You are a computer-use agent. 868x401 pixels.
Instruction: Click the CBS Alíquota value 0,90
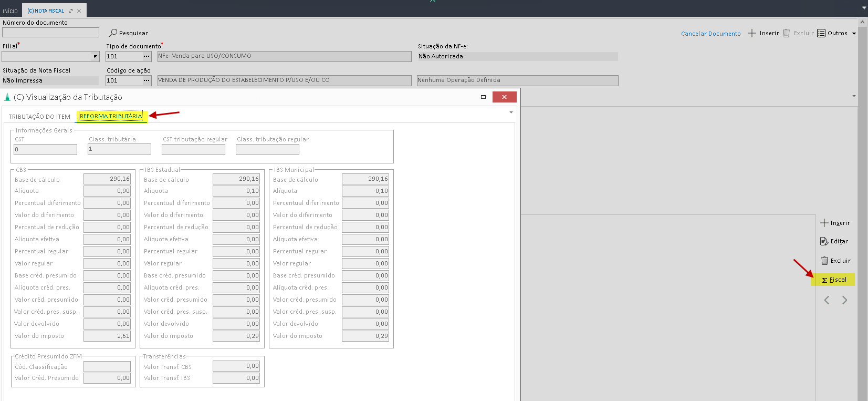click(107, 191)
